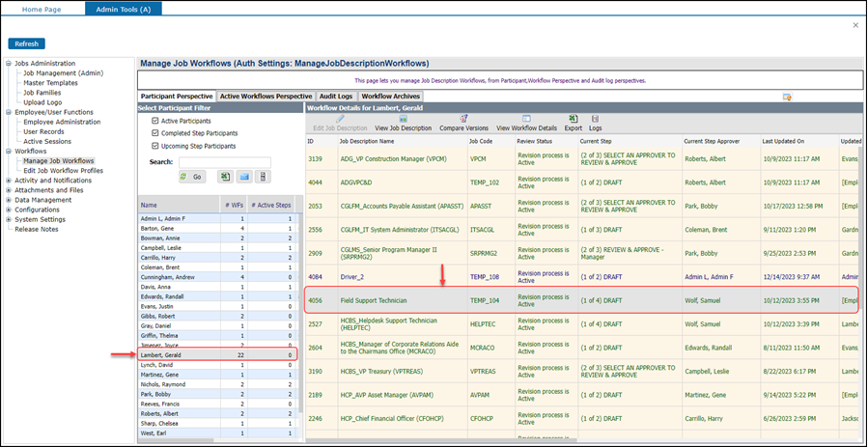Open the Logs toolbar icon
Viewport: 868px width, 447px height.
click(x=596, y=118)
